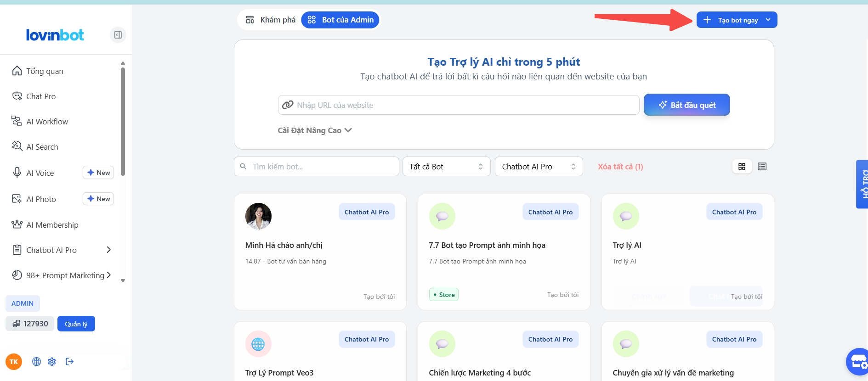Collapse the sidebar panel icon

(x=118, y=35)
